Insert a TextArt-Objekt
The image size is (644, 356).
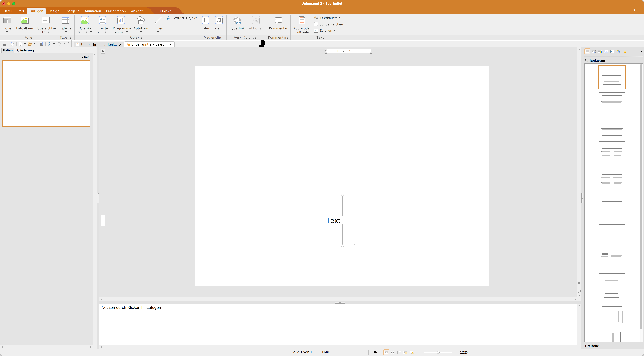click(182, 18)
